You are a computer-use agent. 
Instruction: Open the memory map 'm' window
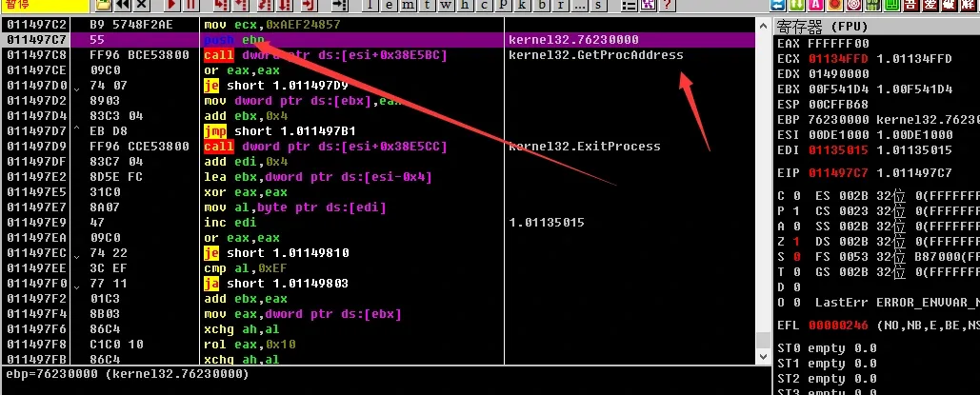[x=408, y=5]
